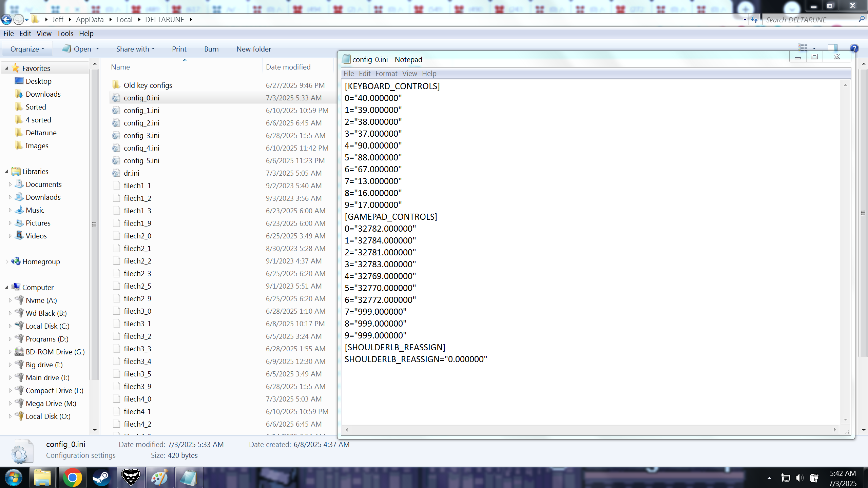Viewport: 868px width, 488px height.
Task: Open Steam from taskbar
Action: coord(101,477)
